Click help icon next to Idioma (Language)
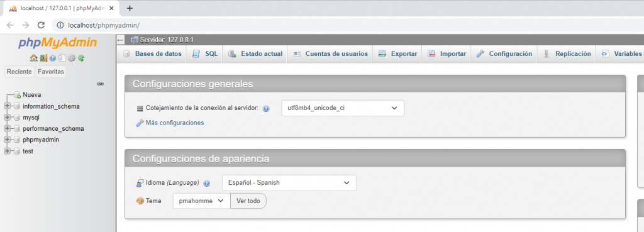Viewport: 644px width, 232px height. 206,183
